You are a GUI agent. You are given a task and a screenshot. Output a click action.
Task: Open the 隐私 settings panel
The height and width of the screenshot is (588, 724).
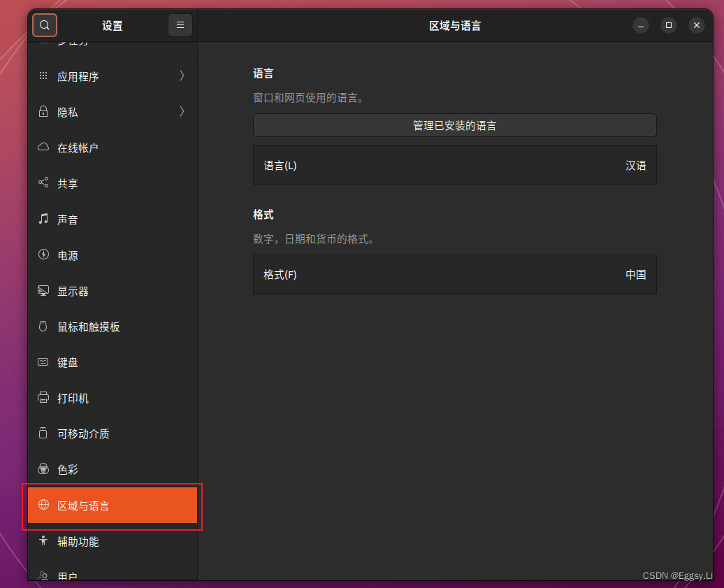click(x=113, y=112)
